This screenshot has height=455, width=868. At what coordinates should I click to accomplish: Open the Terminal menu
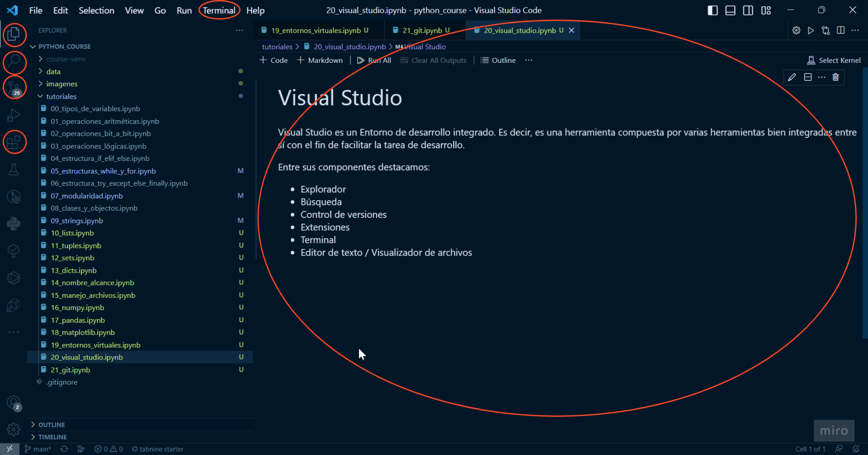click(x=219, y=10)
